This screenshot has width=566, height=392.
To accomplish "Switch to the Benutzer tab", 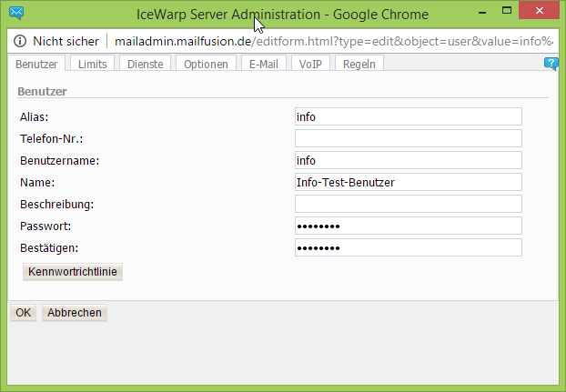I will pos(36,64).
